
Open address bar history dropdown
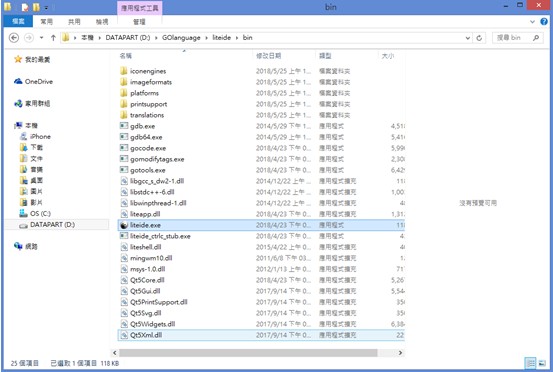coord(468,38)
